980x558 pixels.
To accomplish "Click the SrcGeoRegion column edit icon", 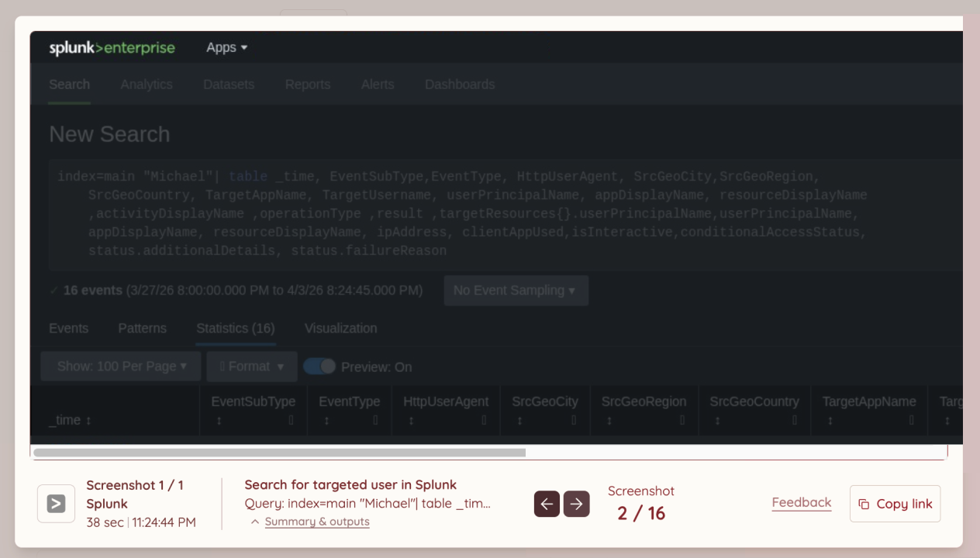I will coord(682,421).
